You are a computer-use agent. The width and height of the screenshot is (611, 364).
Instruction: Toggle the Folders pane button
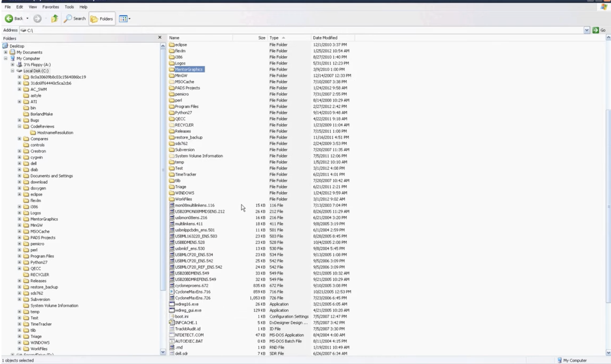pos(102,19)
